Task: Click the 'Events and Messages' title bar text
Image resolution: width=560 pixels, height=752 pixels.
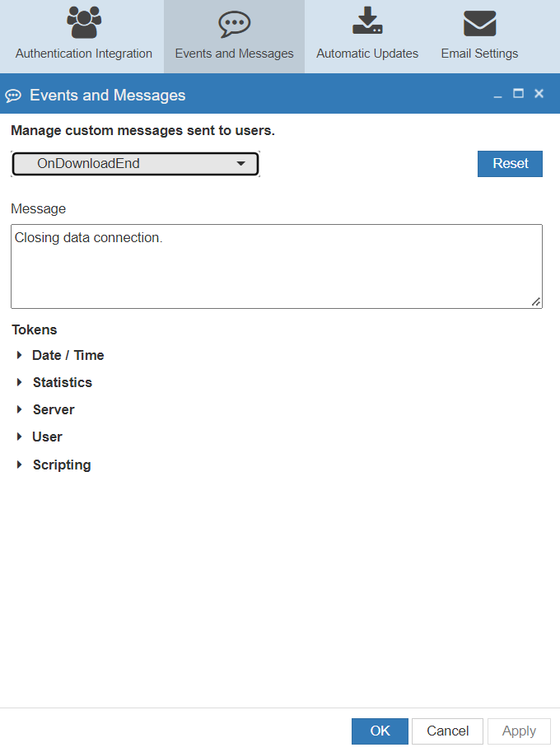Action: 107,96
